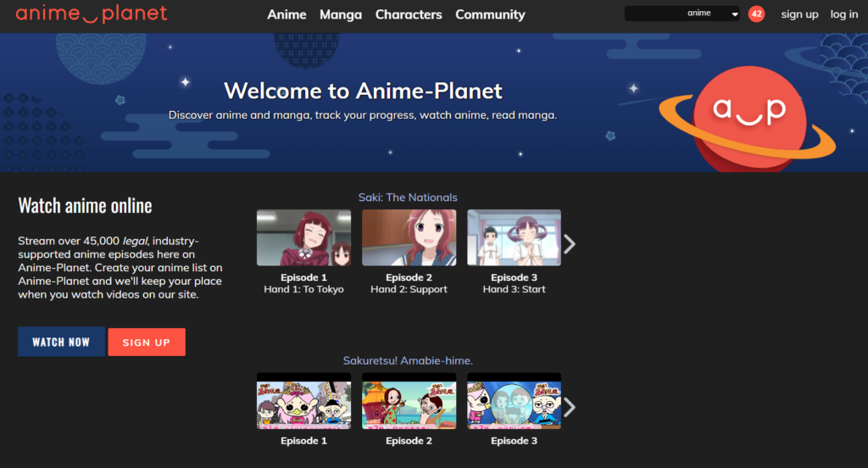Open the red 42 notification badge
868x468 pixels.
(756, 14)
